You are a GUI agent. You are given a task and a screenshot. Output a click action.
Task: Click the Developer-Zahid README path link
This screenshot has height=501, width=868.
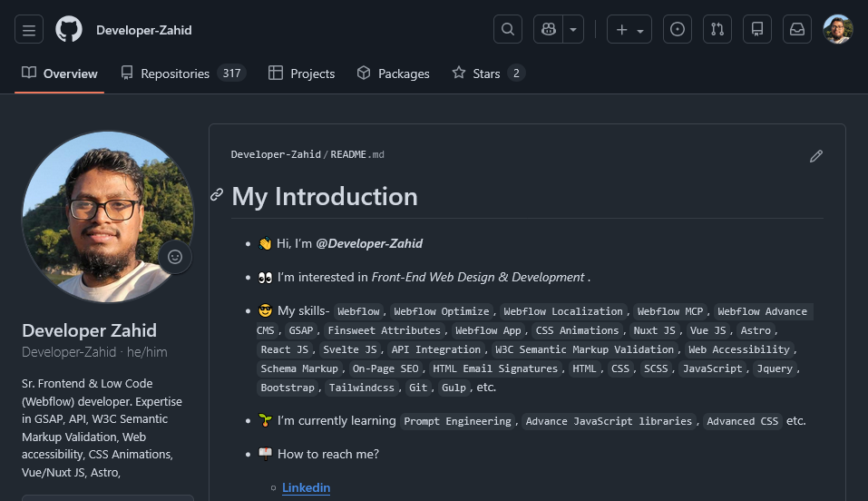click(276, 154)
